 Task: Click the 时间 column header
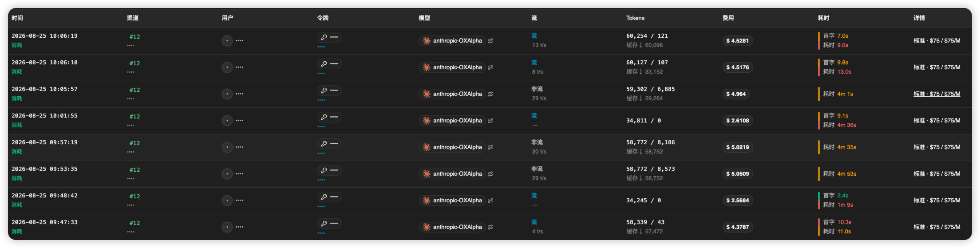tap(17, 18)
